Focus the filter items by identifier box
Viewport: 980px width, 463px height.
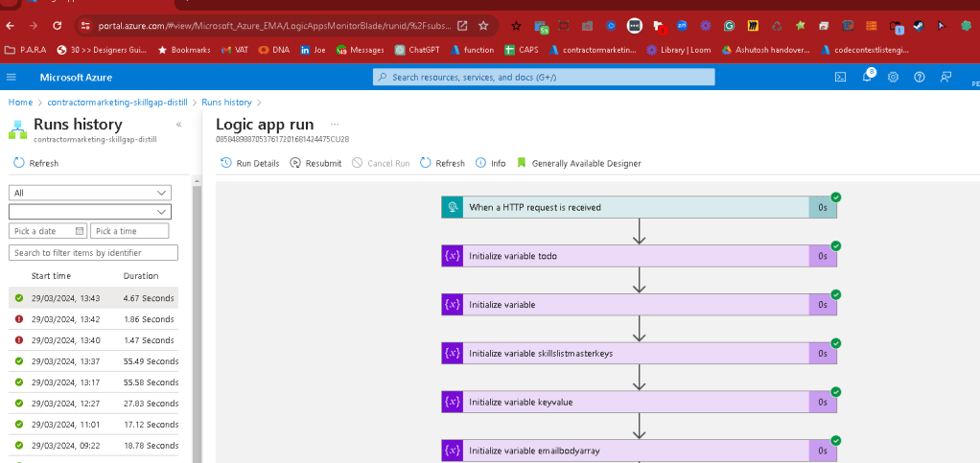93,252
